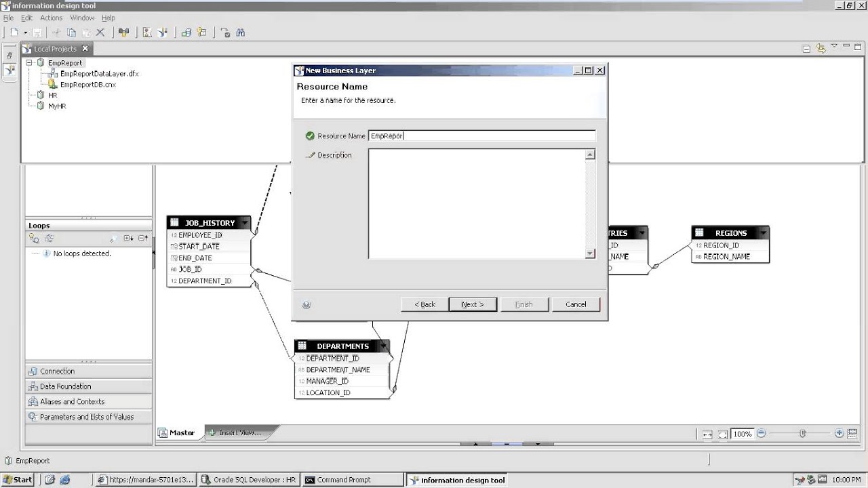Screen dimensions: 868x488
Task: Click the < Back button
Action: tap(425, 304)
